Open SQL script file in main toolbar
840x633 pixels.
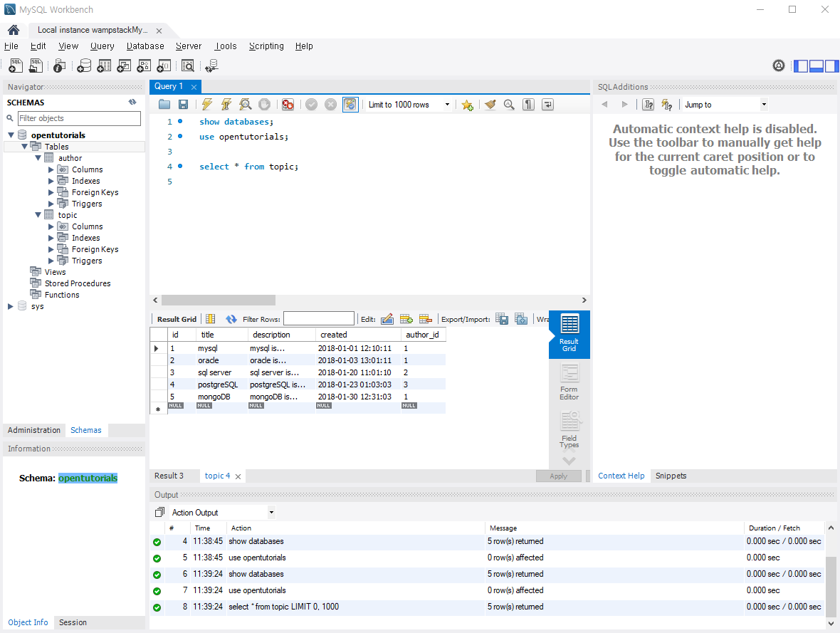[x=36, y=66]
